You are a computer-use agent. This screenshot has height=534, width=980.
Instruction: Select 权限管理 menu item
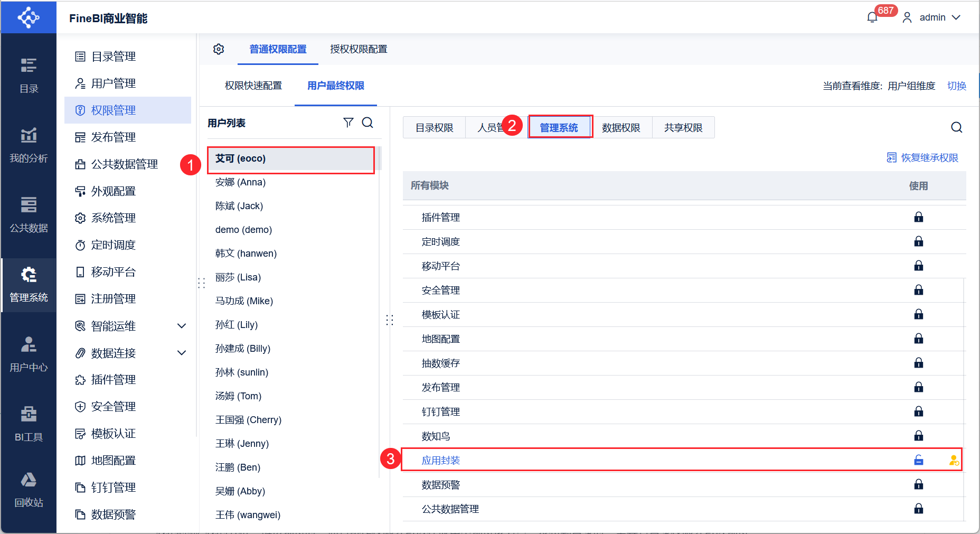pos(128,110)
